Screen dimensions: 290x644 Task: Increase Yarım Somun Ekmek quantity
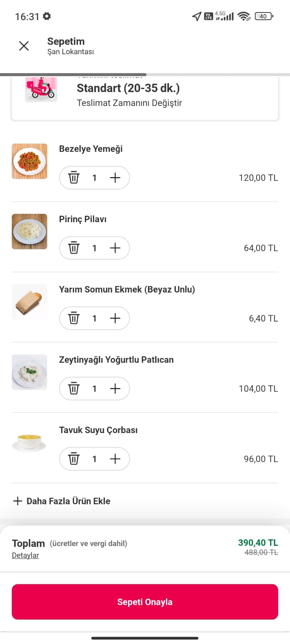tap(115, 318)
